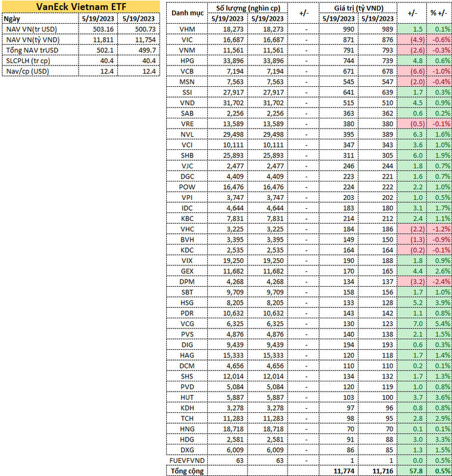Click the Giá trị (tỷ VND) header
This screenshot has height=476, width=452.
point(359,8)
